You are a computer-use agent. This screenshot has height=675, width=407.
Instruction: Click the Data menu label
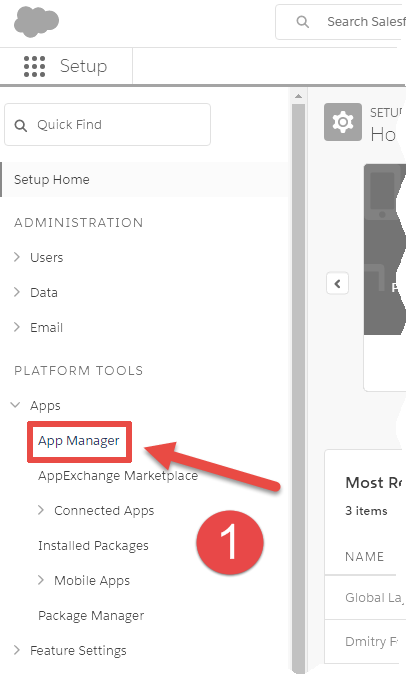pyautogui.click(x=43, y=292)
